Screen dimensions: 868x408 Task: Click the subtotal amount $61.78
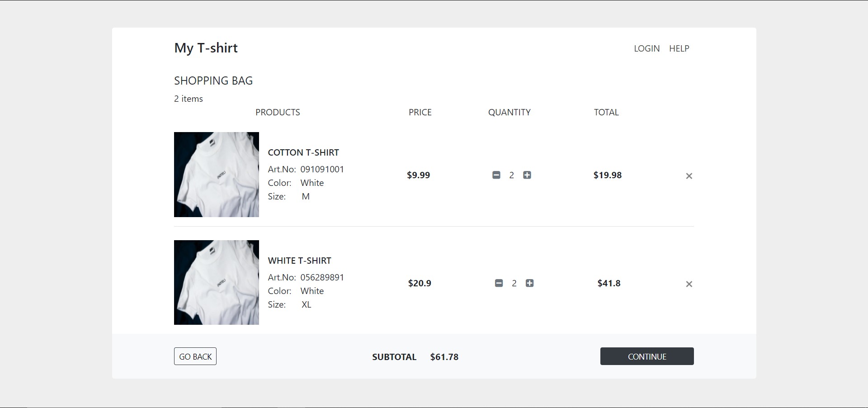444,356
